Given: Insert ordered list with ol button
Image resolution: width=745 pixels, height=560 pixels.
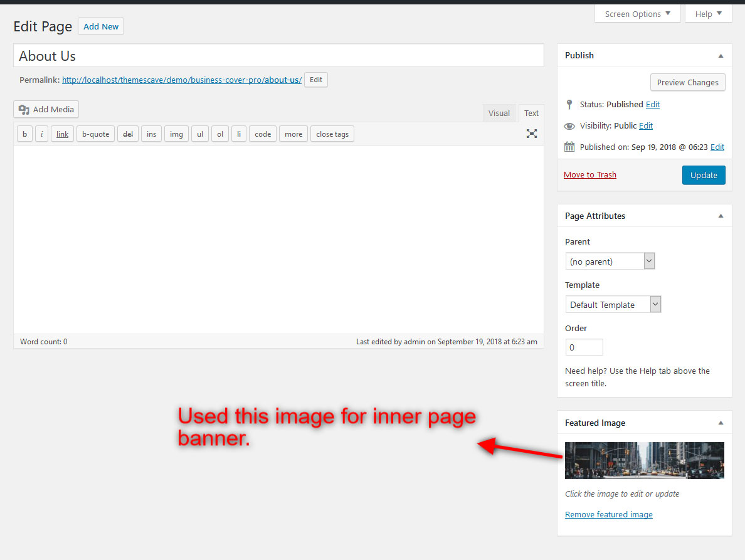Looking at the screenshot, I should click(220, 134).
